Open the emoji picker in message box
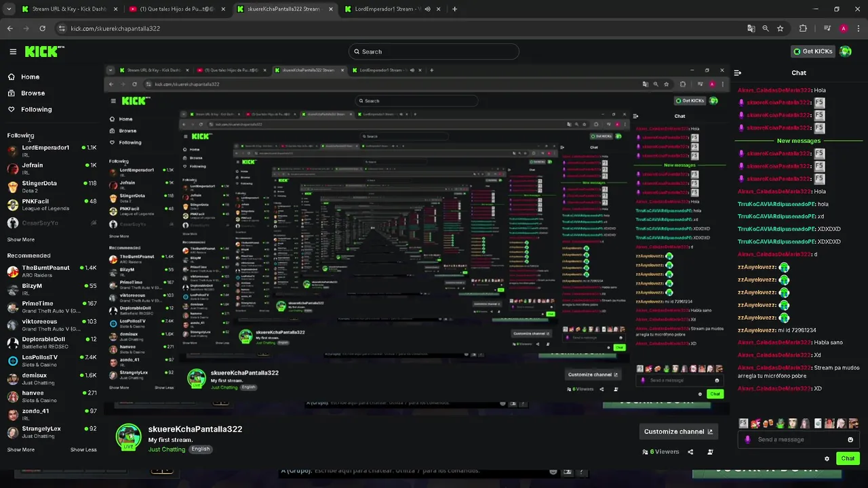The width and height of the screenshot is (868, 488). (x=850, y=439)
